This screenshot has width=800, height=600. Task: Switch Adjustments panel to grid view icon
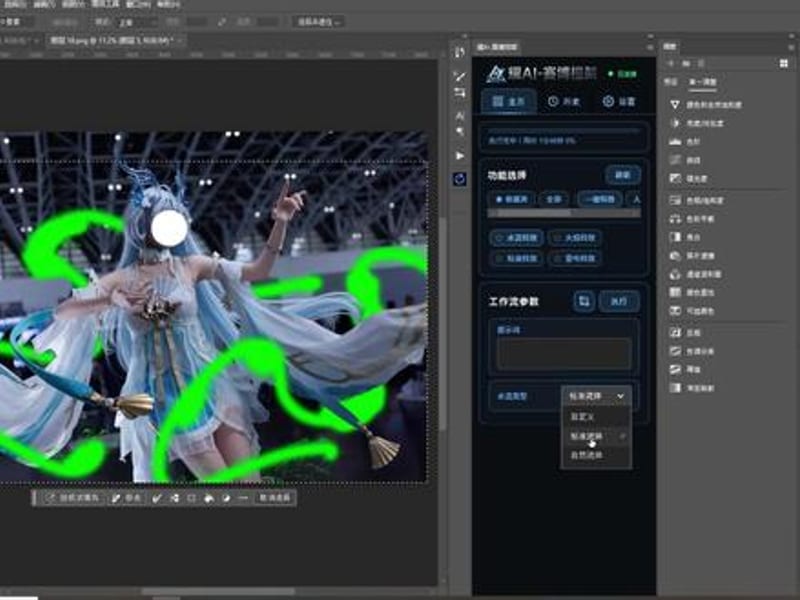click(784, 63)
